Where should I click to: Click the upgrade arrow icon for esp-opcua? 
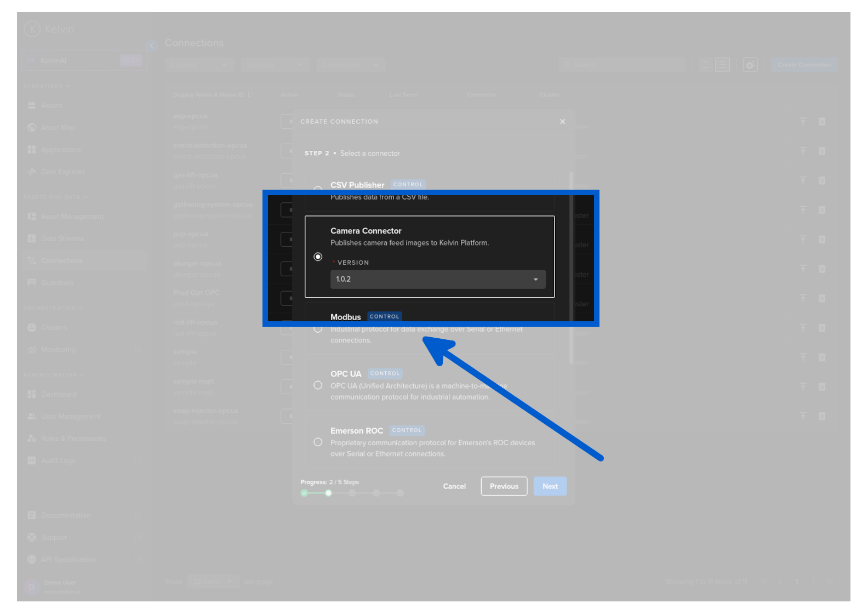(x=803, y=122)
